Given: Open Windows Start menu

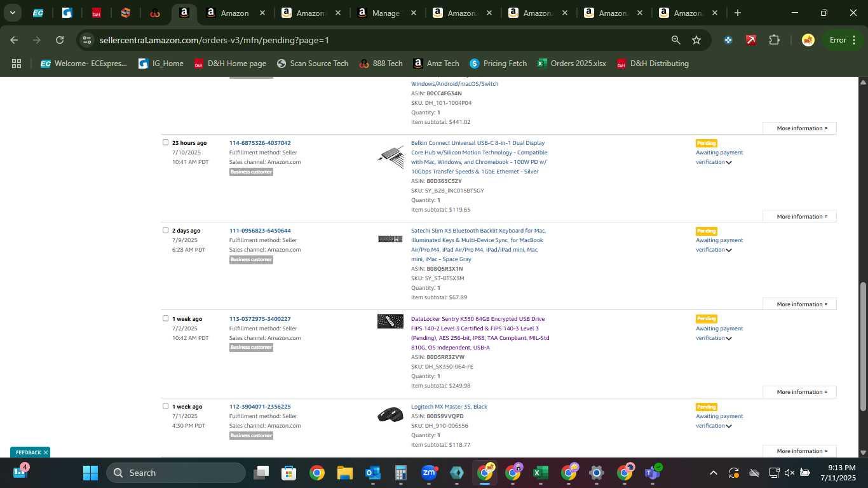Looking at the screenshot, I should (90, 473).
